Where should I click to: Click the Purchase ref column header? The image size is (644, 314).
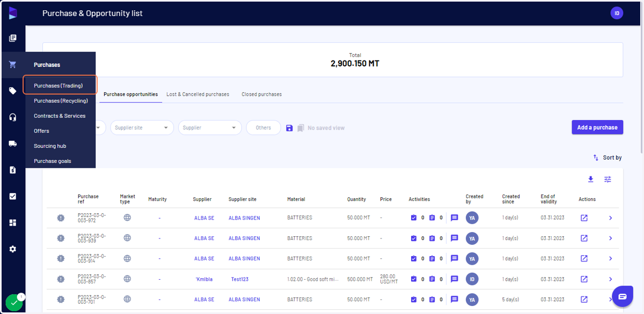pyautogui.click(x=88, y=199)
